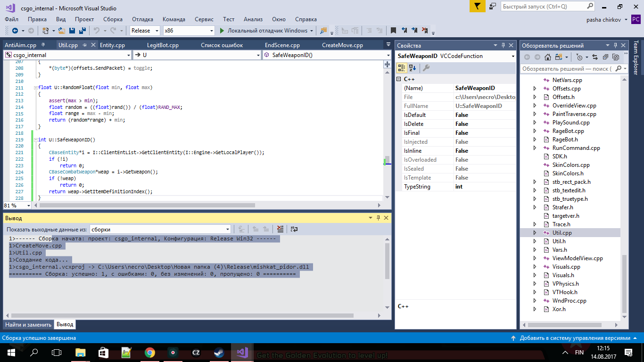
Task: Open the Найти и заменить bottom tab
Action: pyautogui.click(x=28, y=325)
